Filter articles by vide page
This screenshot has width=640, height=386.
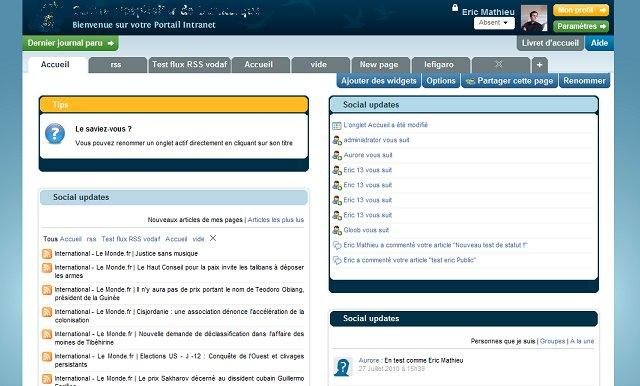tap(198, 239)
